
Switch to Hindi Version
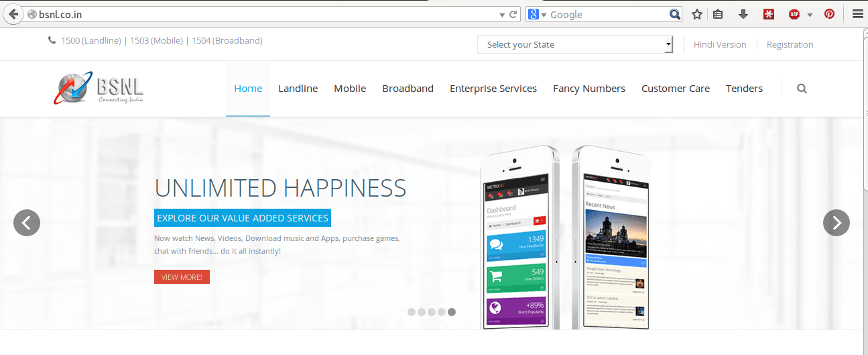[x=720, y=44]
